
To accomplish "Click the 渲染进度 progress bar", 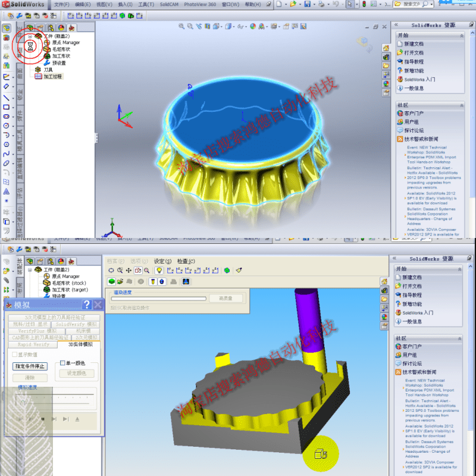I will (x=158, y=299).
